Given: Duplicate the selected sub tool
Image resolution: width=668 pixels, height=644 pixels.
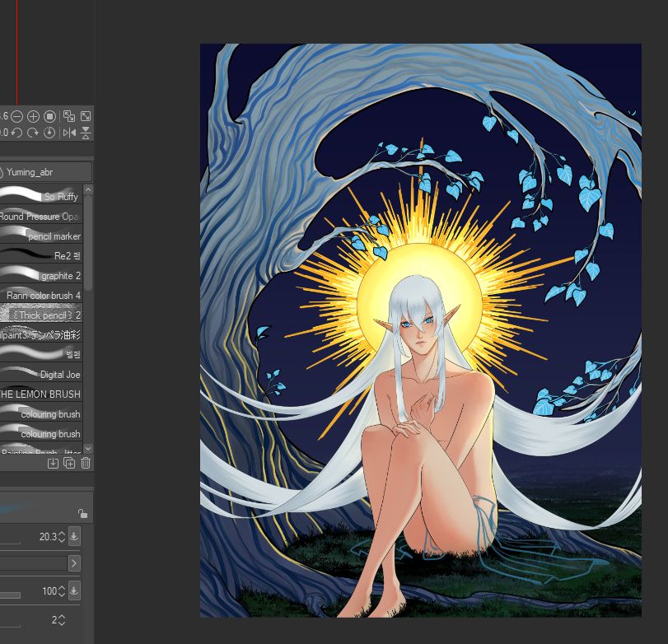Looking at the screenshot, I should [x=69, y=463].
